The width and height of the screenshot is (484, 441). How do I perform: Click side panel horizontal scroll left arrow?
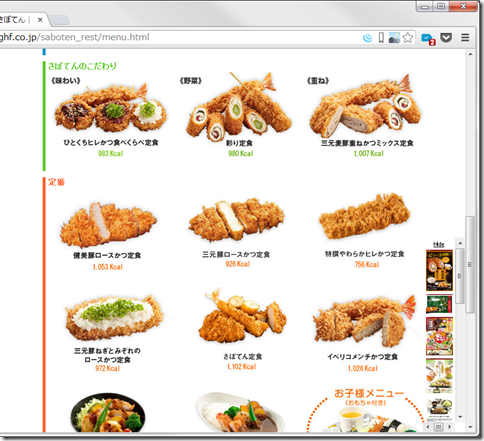click(429, 427)
